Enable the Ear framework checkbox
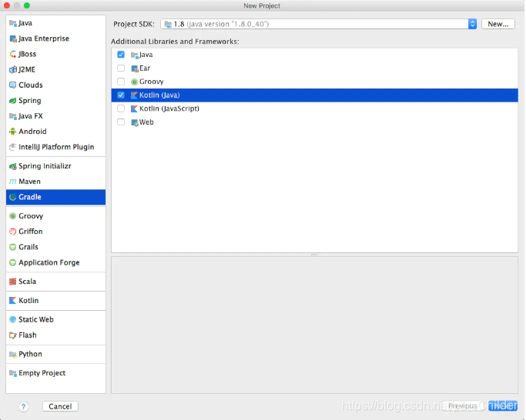The height and width of the screenshot is (420, 526). pos(121,68)
